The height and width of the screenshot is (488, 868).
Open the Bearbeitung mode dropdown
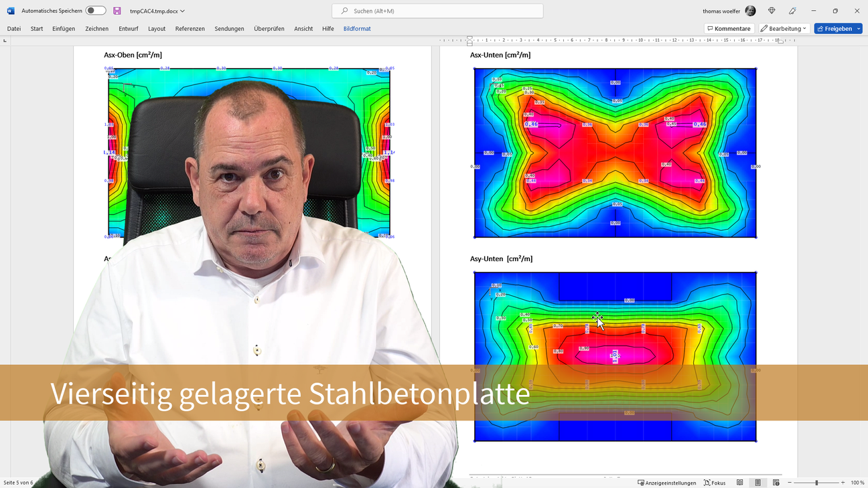point(784,29)
